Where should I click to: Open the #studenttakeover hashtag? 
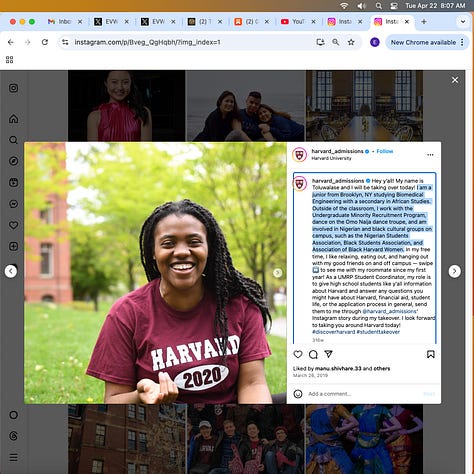[x=378, y=332]
